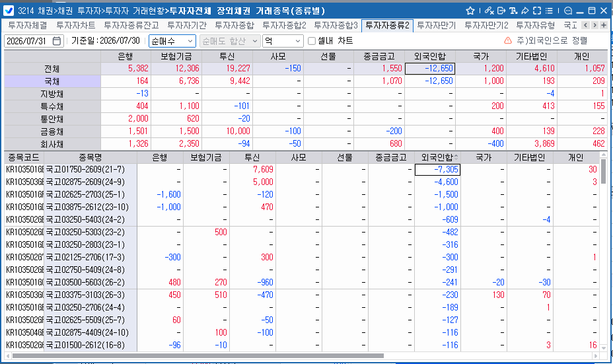Click the 종목코드 column header
The image size is (613, 364).
pos(24,157)
